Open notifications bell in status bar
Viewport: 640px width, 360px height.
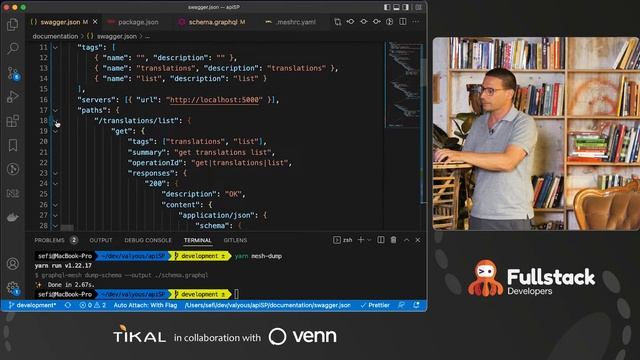tap(416, 305)
